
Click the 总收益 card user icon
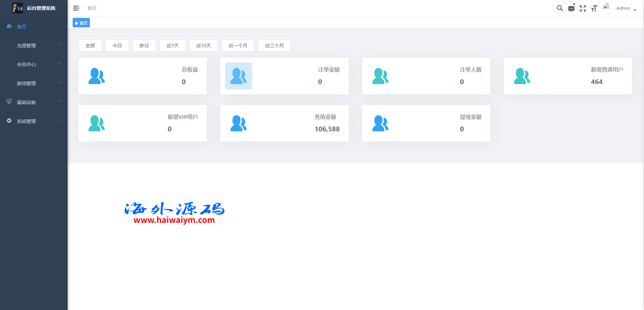[x=97, y=76]
